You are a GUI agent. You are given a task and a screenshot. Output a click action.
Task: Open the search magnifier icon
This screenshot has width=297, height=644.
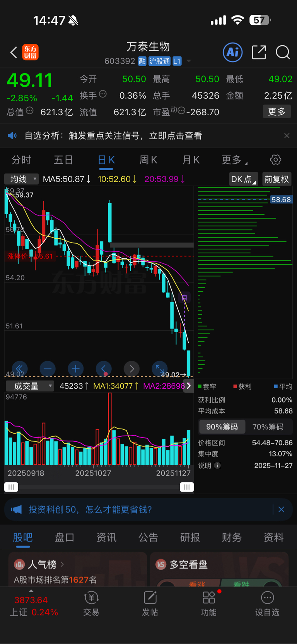pos(283,52)
